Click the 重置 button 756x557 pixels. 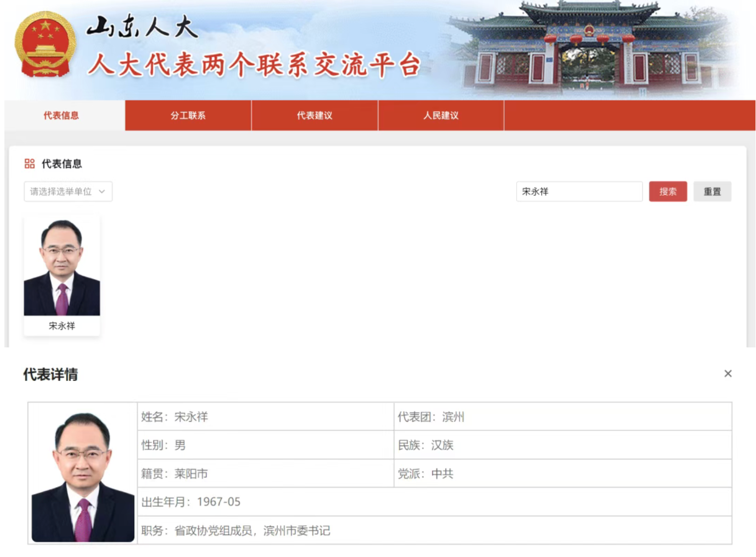coord(712,192)
